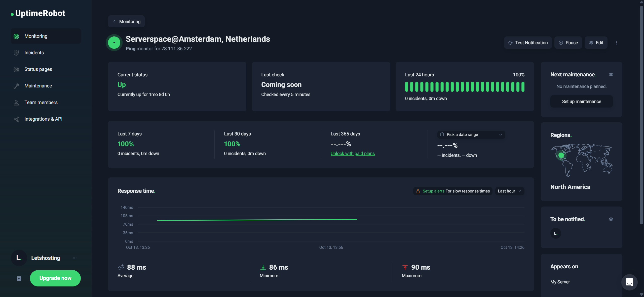Open the Monitoring sidebar section
This screenshot has width=644, height=297.
46,36
